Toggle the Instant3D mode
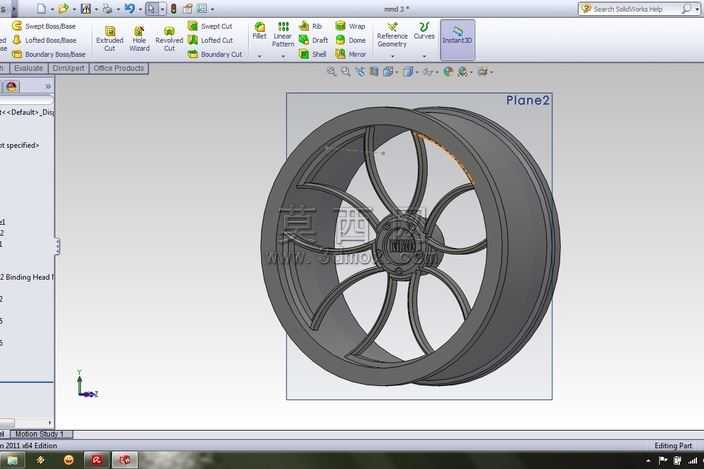This screenshot has height=469, width=704. (458, 39)
